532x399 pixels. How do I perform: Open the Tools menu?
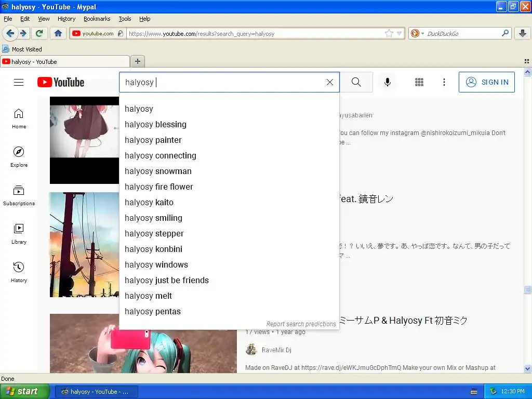[125, 19]
